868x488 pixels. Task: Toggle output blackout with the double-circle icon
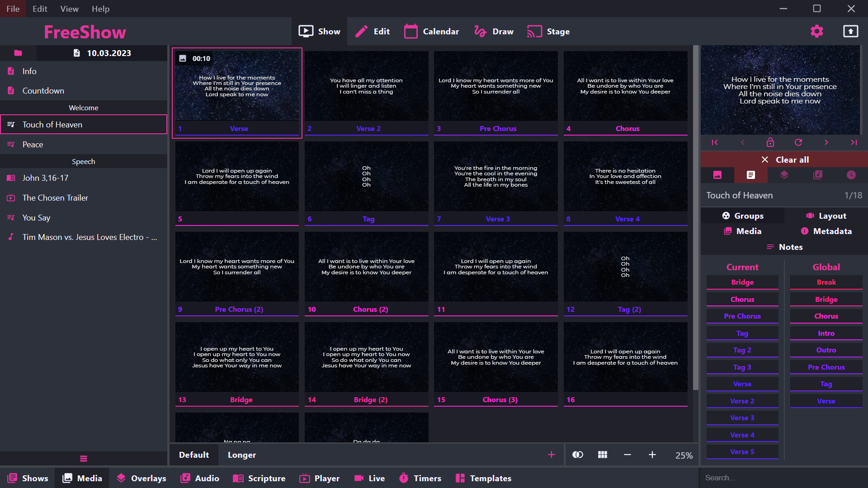tap(577, 455)
